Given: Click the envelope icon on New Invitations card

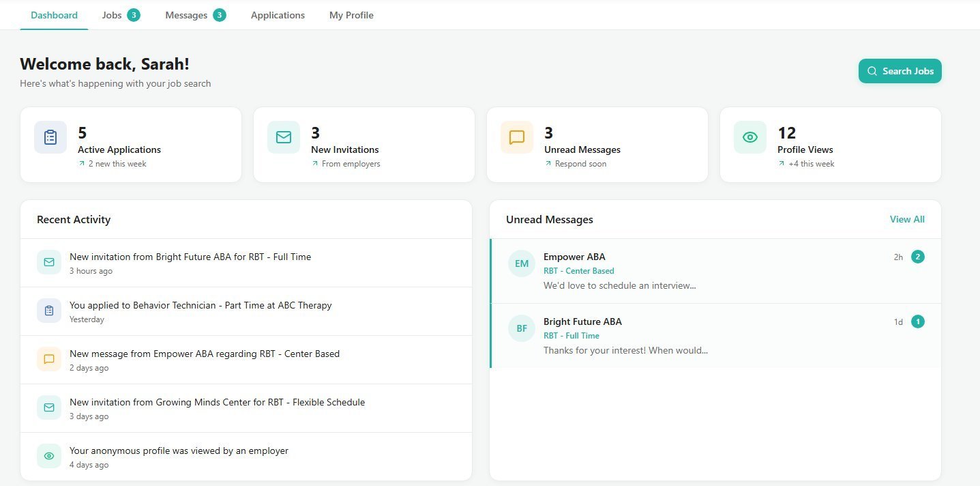Looking at the screenshot, I should tap(283, 137).
